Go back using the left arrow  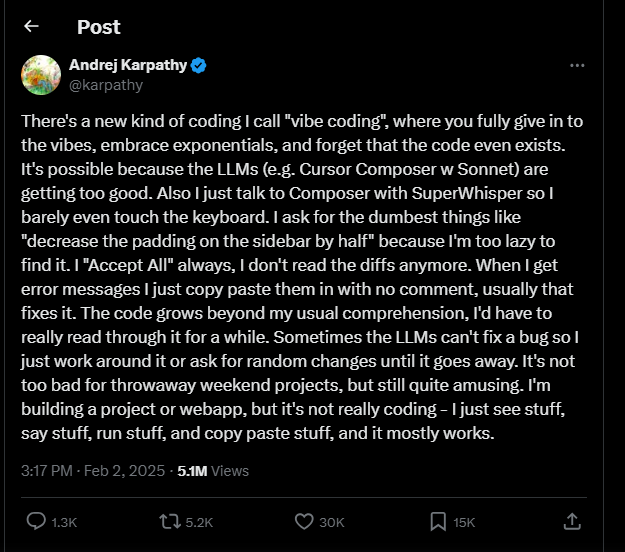coord(31,27)
